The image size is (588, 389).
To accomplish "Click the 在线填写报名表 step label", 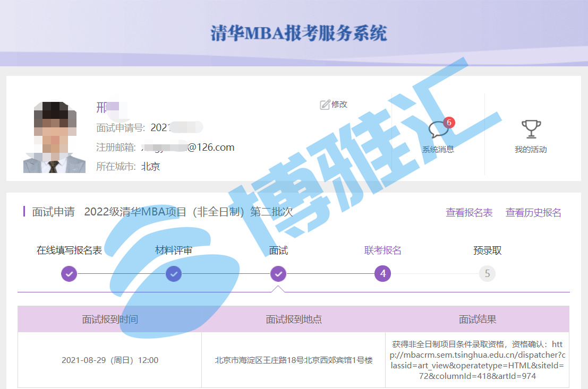I will 69,250.
